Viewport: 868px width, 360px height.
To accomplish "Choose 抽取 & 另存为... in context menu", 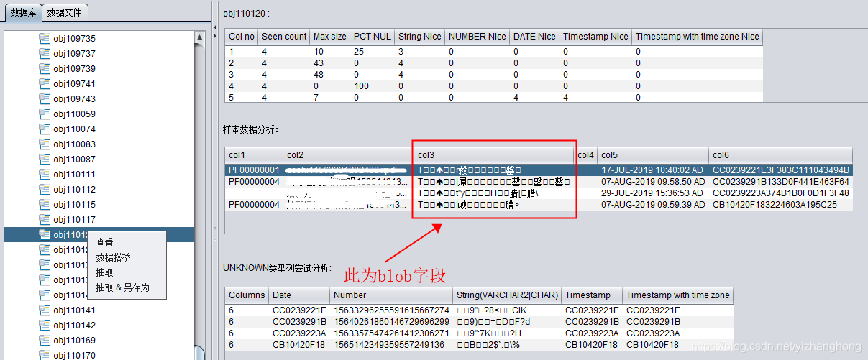I will click(126, 288).
